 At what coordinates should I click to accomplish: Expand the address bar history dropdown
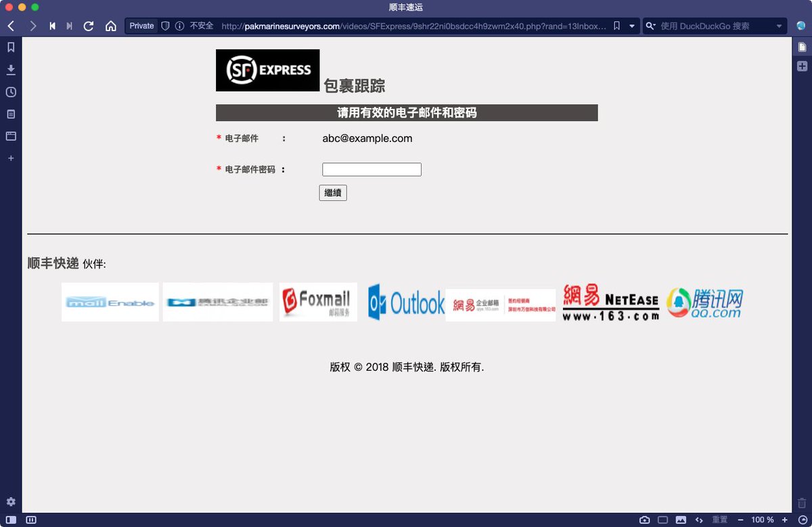pos(632,26)
